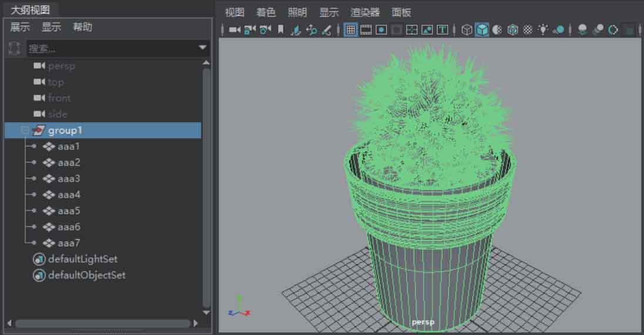Click the Image Plane icon

click(x=296, y=29)
